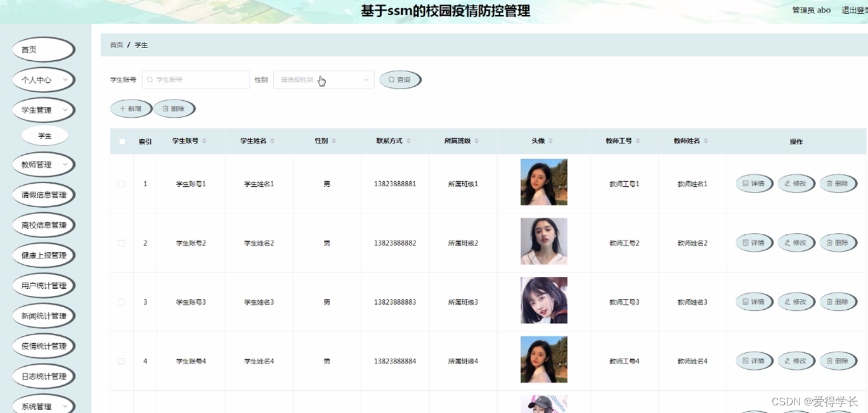This screenshot has width=868, height=413.
Task: Expand the 教师管理 sidebar menu
Action: pos(44,165)
